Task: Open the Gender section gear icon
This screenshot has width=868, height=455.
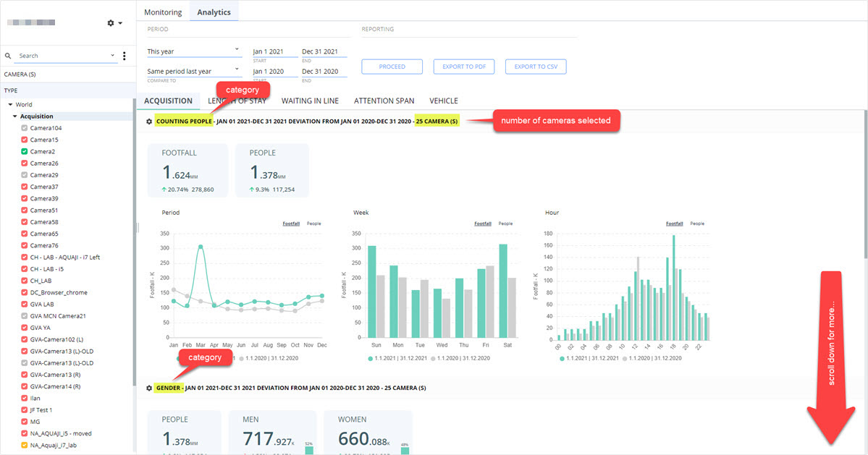Action: point(149,388)
